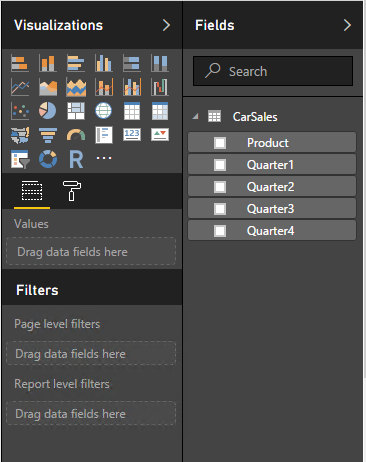Choose the donut chart visualization
This screenshot has height=462, width=366.
click(x=48, y=159)
